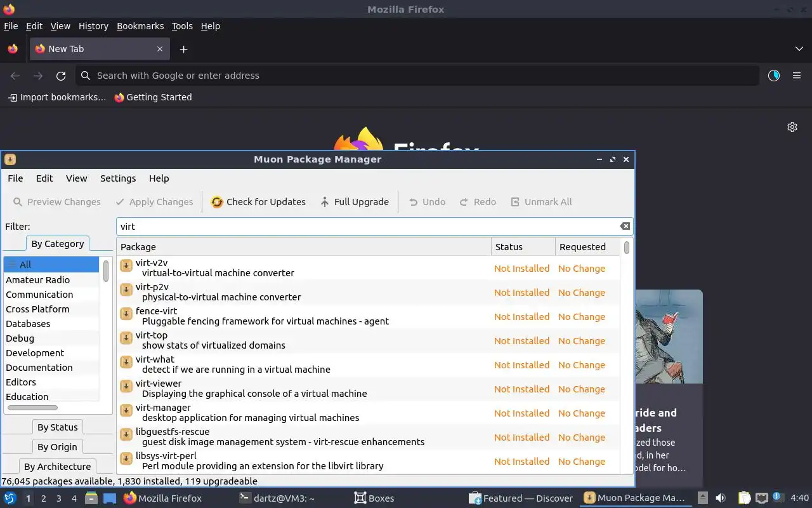Click the Package column header
Image resolution: width=812 pixels, height=508 pixels.
tap(304, 247)
